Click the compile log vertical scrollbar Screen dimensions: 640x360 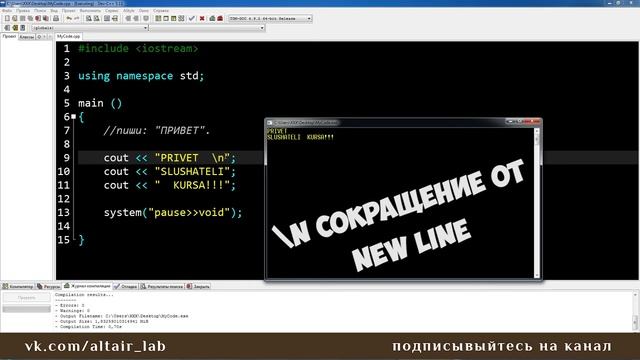[636, 311]
